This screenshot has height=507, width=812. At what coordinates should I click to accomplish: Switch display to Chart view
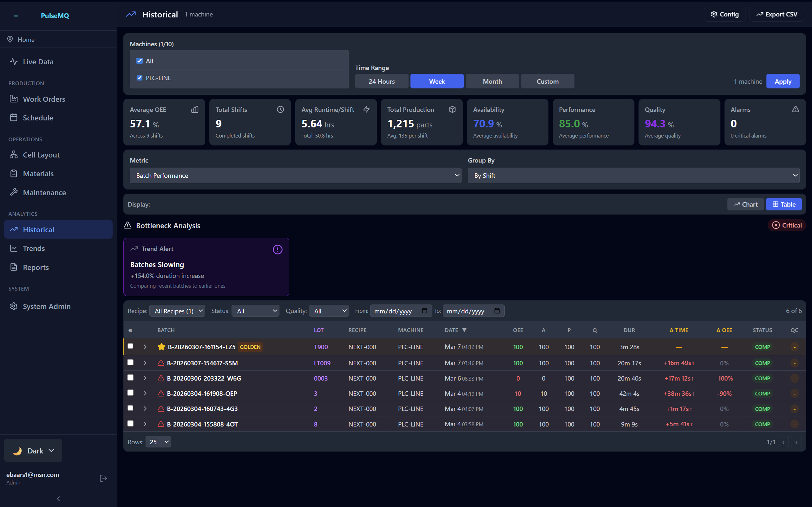pos(745,204)
